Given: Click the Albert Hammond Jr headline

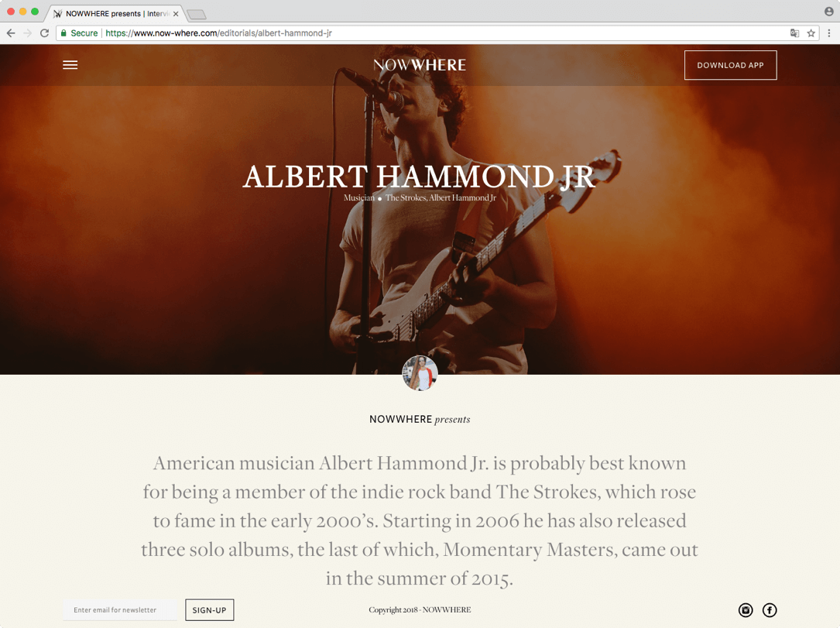Looking at the screenshot, I should coord(420,177).
